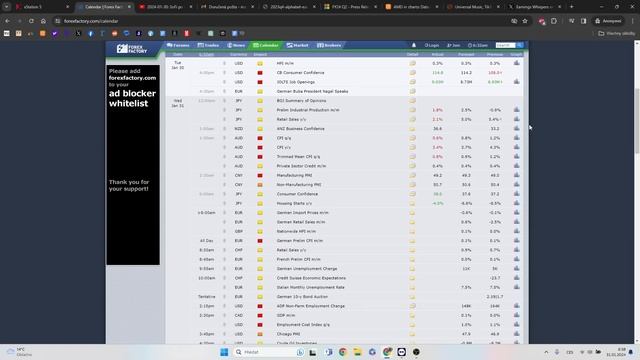
Task: Open graph for JOLTS Job Openings
Action: [517, 82]
